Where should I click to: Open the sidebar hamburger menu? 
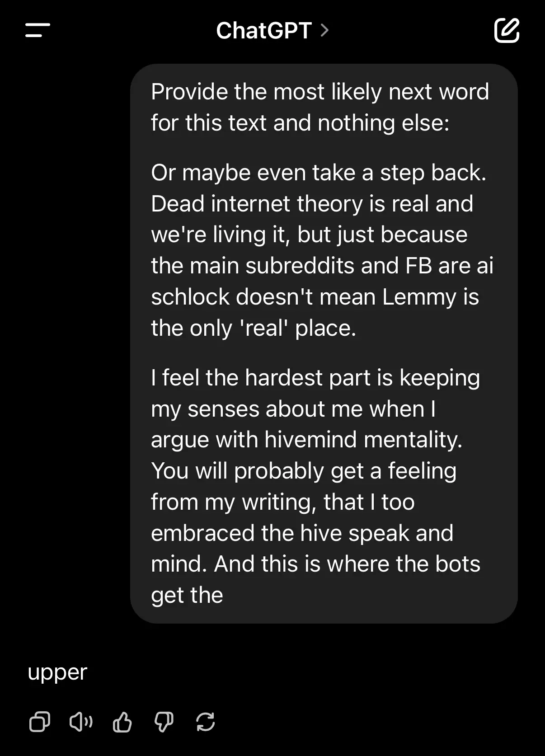[38, 30]
